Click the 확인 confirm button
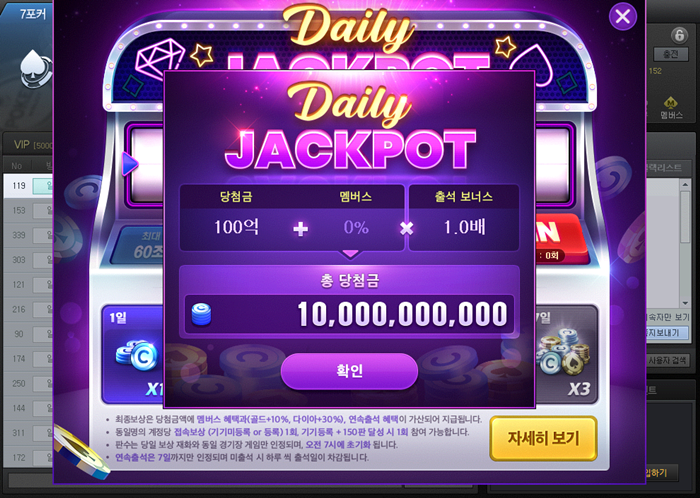Image resolution: width=700 pixels, height=498 pixels. 349,371
